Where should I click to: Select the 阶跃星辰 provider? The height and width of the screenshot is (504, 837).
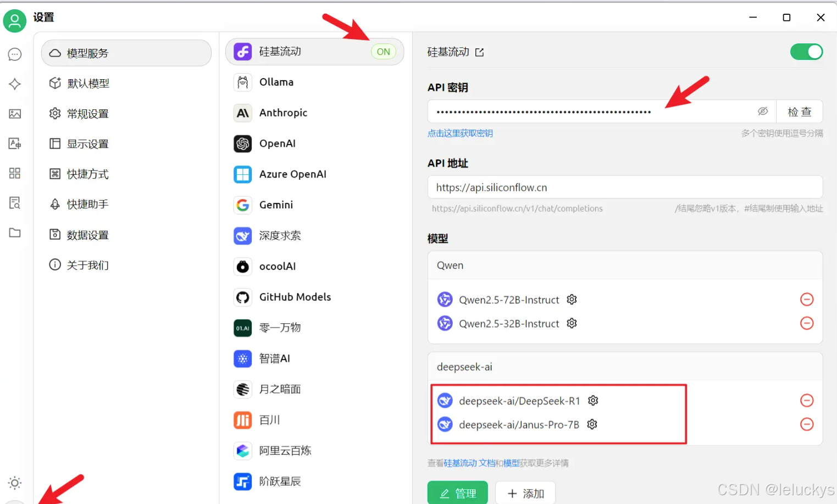tap(314, 481)
